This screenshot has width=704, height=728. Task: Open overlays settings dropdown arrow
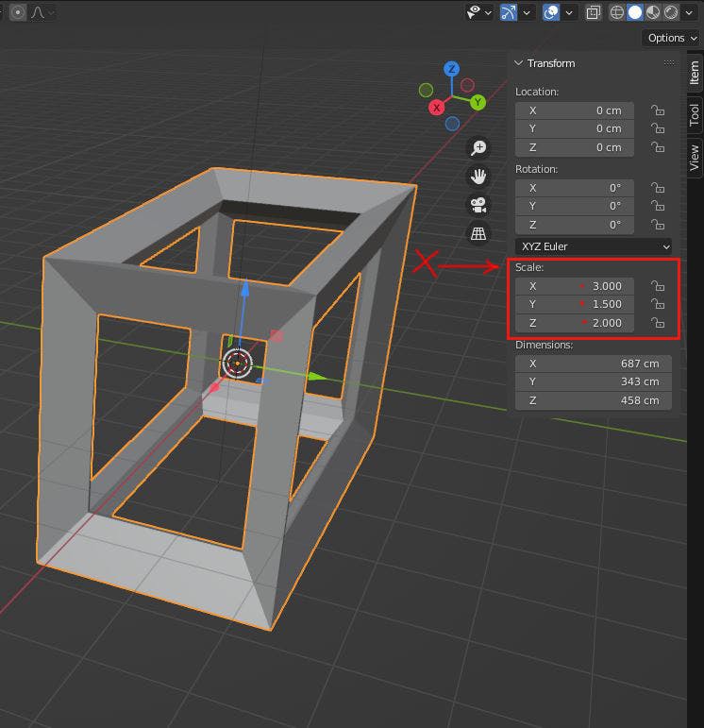569,12
